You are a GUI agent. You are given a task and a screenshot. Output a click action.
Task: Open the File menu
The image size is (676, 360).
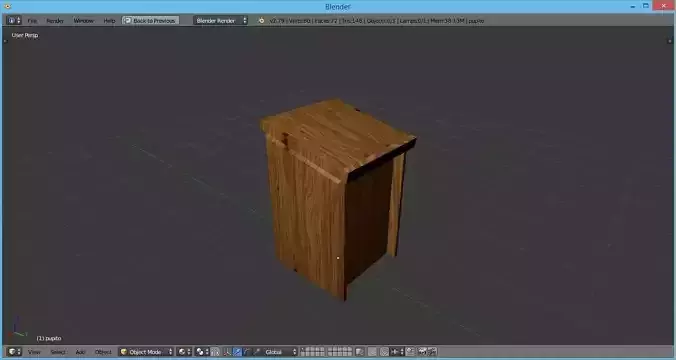click(32, 21)
